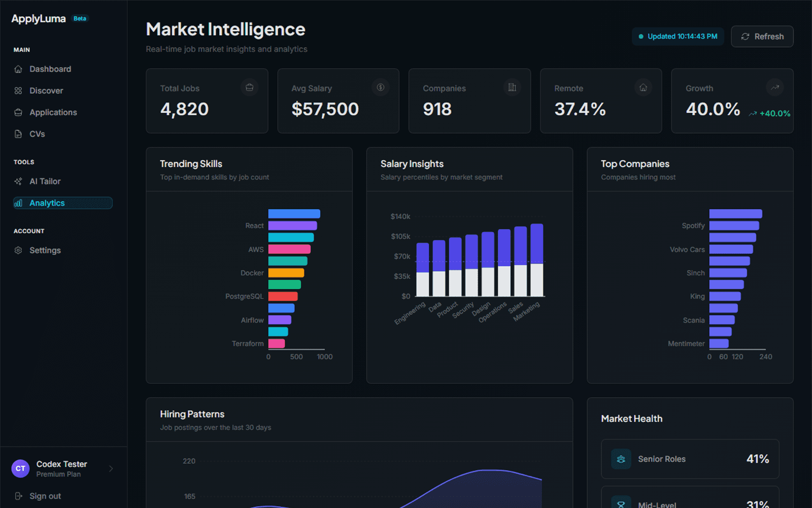The height and width of the screenshot is (508, 812).
Task: Click the Scania bar
Action: [x=722, y=320]
